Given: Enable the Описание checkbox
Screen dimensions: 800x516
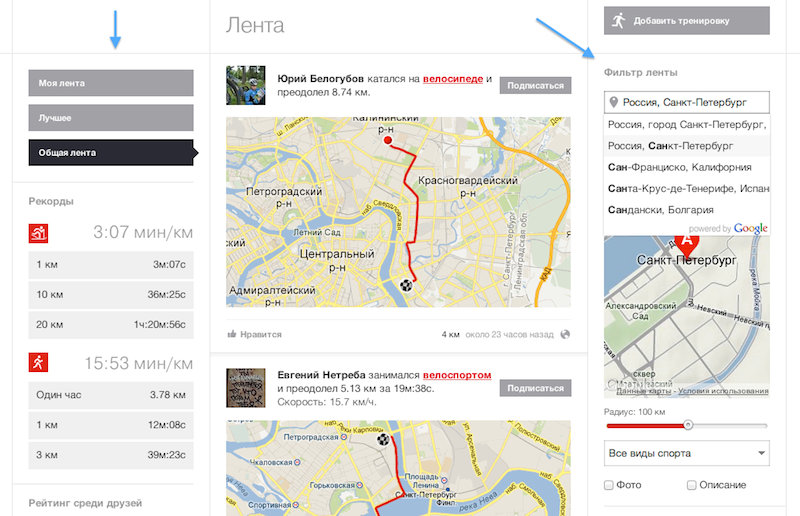Looking at the screenshot, I should tap(692, 485).
